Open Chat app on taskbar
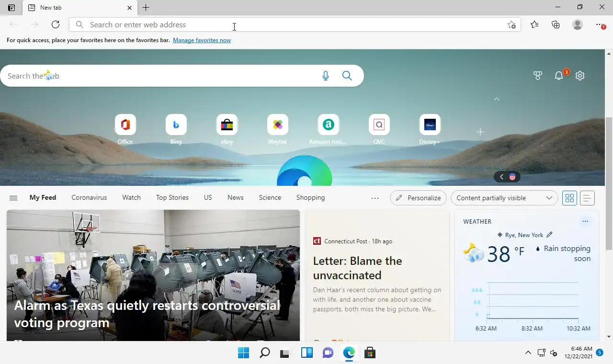613x364 pixels. click(x=328, y=353)
